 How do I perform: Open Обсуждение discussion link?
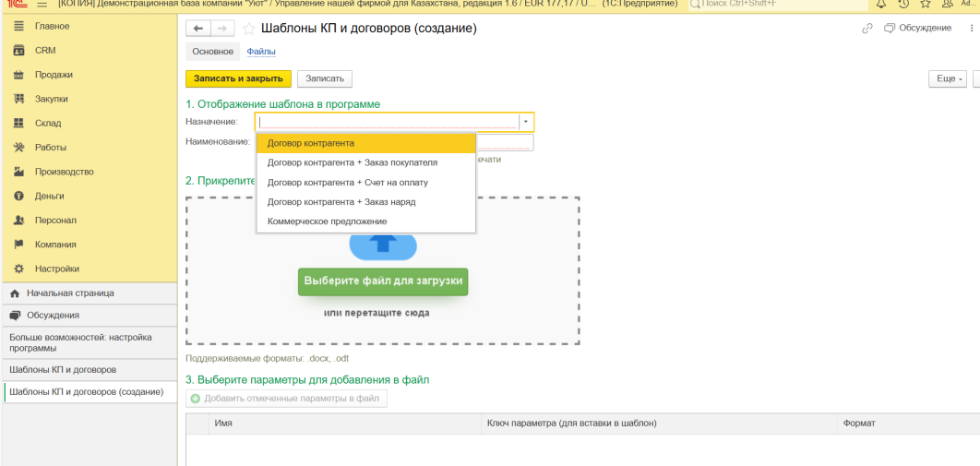(x=917, y=29)
